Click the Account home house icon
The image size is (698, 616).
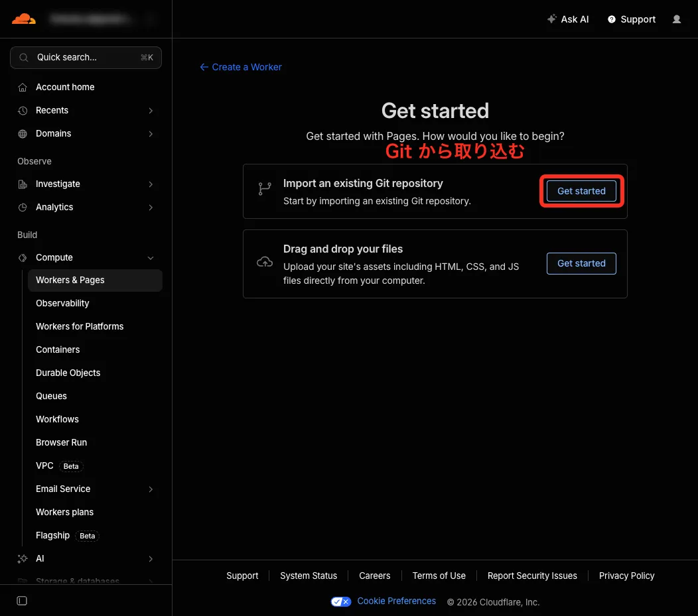23,87
